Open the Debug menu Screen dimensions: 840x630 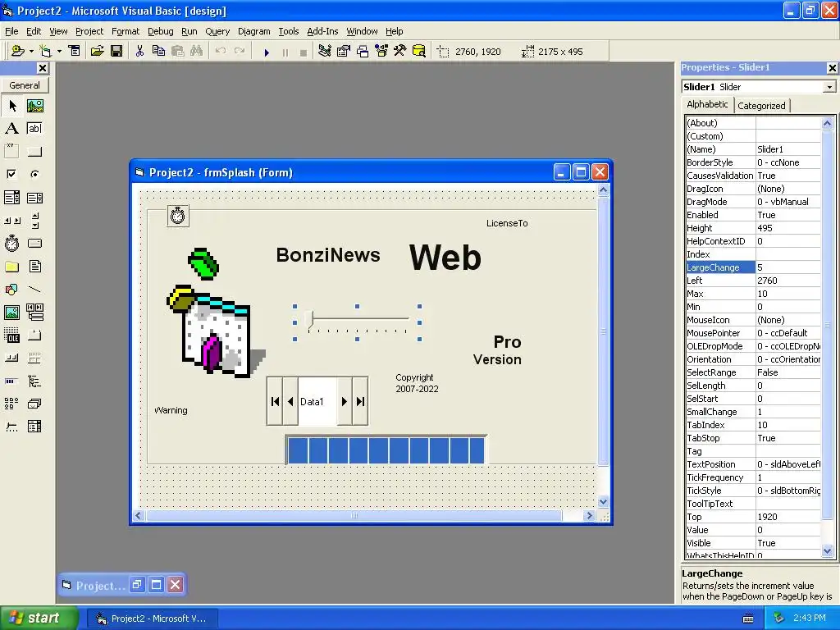pyautogui.click(x=160, y=31)
